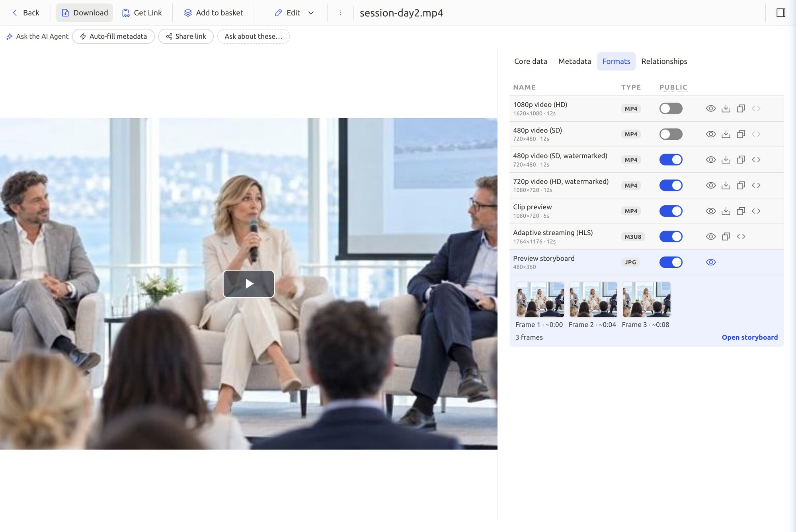Click the Adaptive streaming (HLS) name
Image resolution: width=796 pixels, height=532 pixels.
click(553, 232)
